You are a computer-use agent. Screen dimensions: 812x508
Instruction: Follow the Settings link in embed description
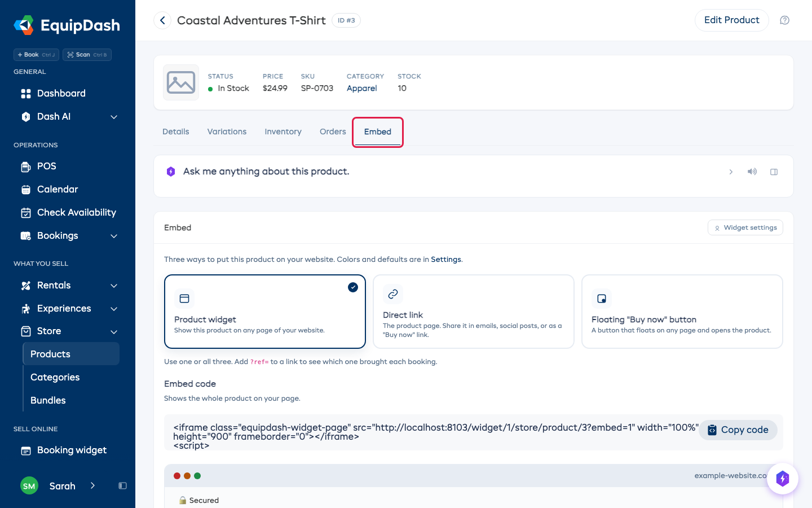pos(446,260)
